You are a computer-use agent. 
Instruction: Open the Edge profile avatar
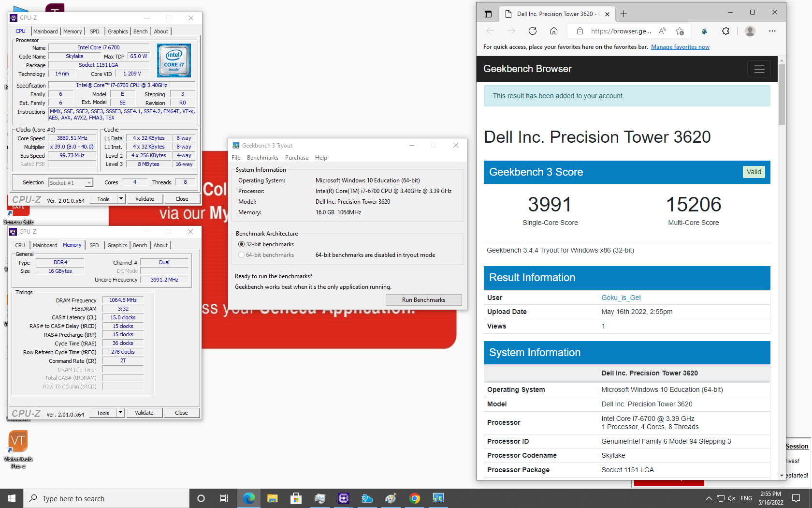point(750,31)
